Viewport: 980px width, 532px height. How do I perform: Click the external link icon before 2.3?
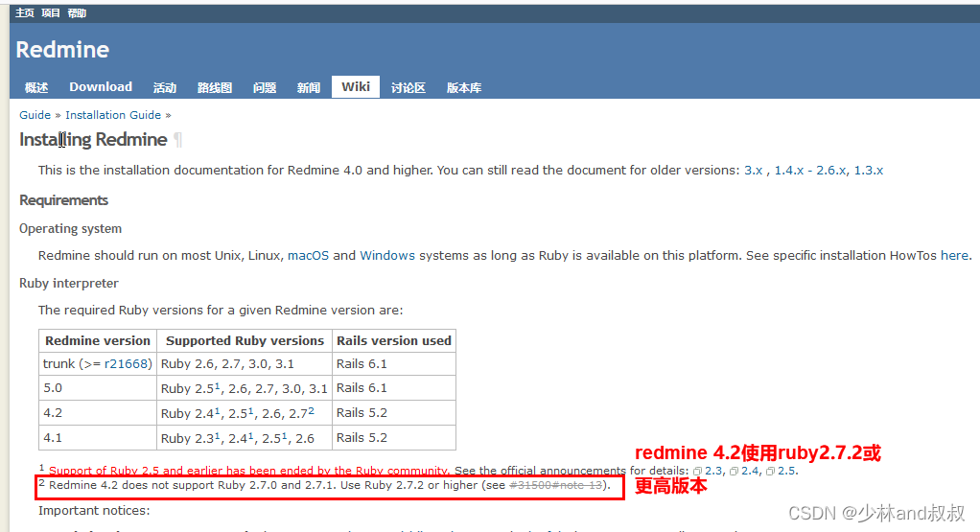[x=697, y=472]
